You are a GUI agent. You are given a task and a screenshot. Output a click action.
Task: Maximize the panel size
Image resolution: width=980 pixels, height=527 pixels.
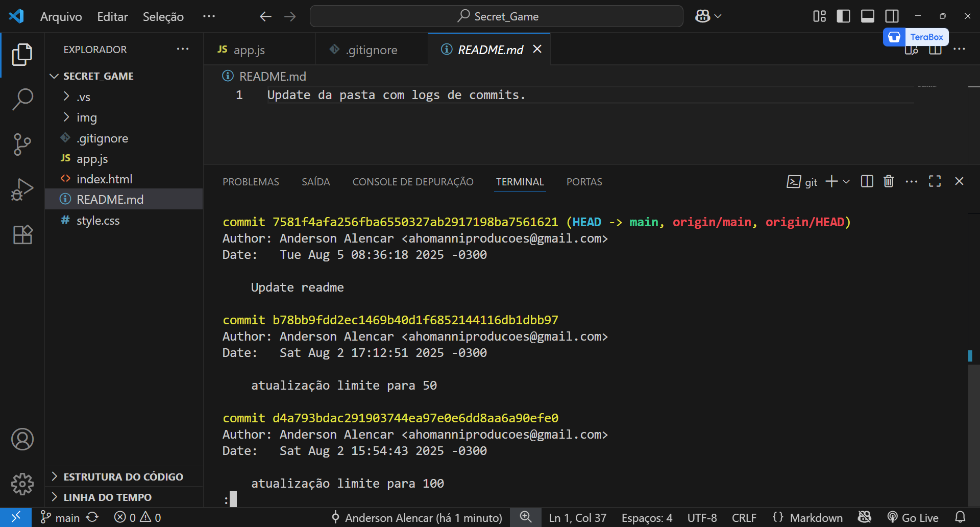[935, 181]
